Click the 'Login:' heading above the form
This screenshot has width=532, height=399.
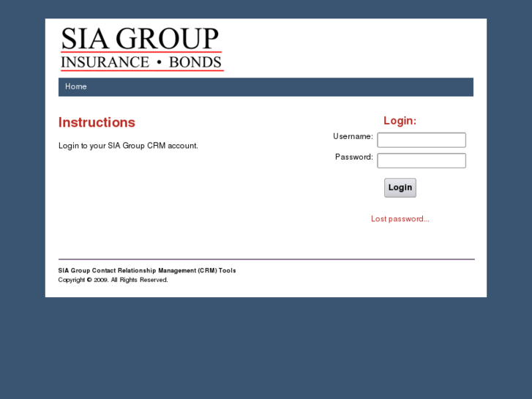[400, 121]
